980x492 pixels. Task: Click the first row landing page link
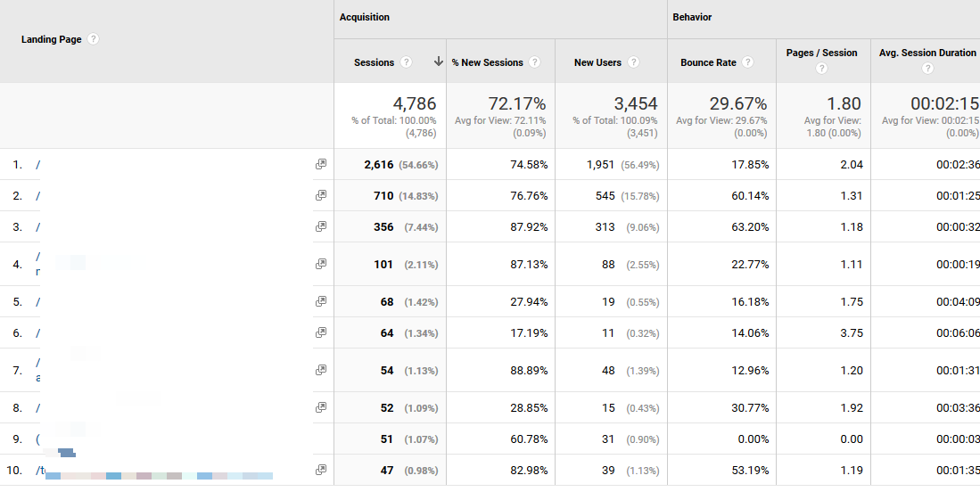click(38, 165)
